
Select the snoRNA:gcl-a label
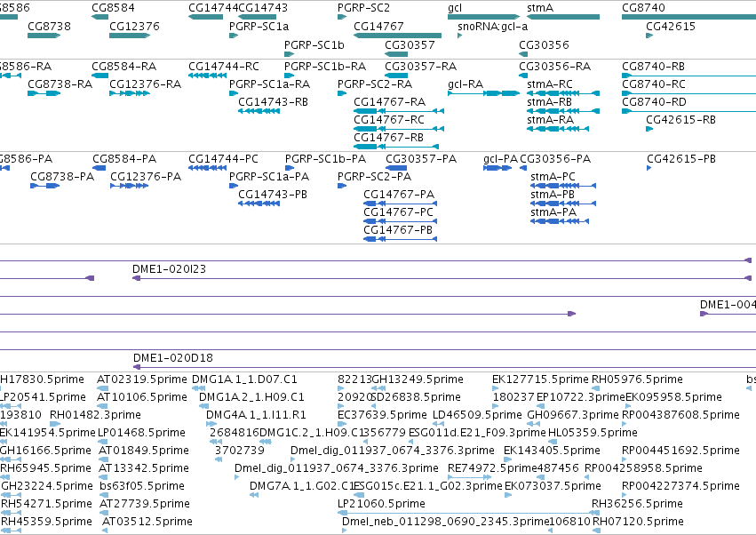[x=493, y=27]
